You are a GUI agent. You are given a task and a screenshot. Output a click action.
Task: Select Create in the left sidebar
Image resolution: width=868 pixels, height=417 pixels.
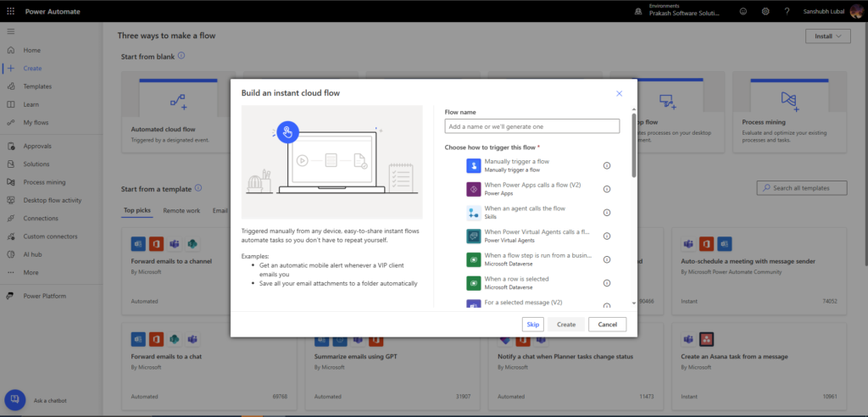point(32,68)
